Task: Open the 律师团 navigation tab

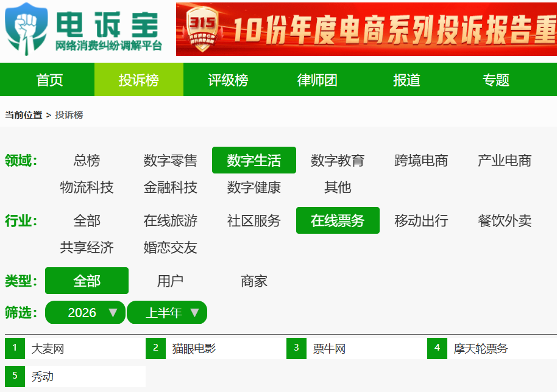Action: [x=318, y=80]
